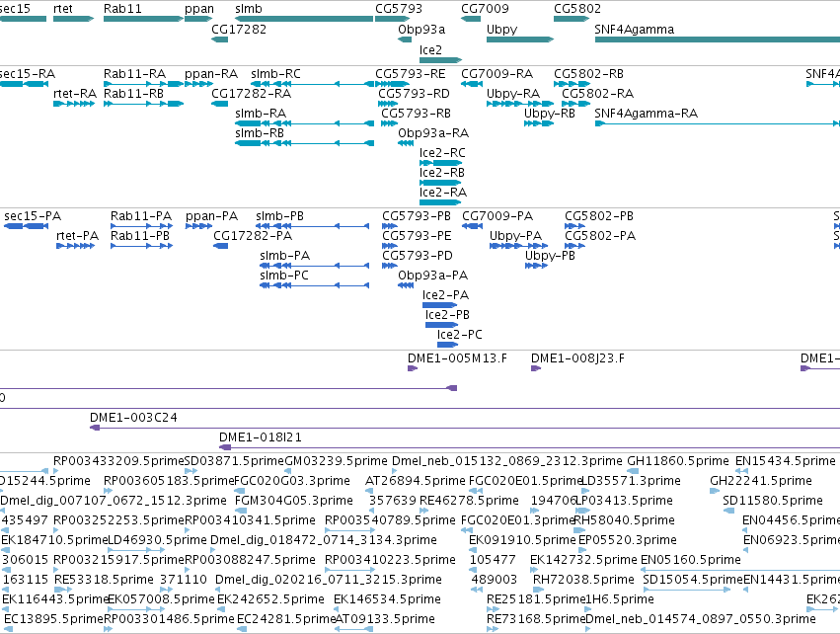Click the CG7009 gene label

point(486,9)
